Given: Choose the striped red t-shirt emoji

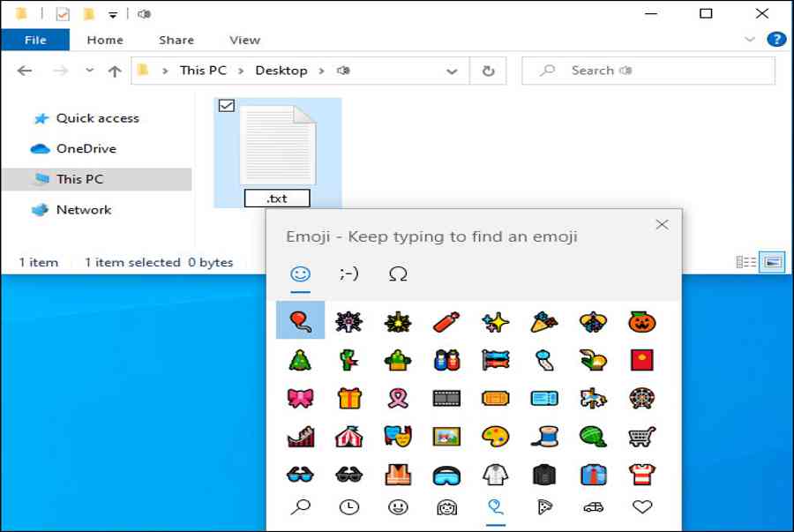Looking at the screenshot, I should [x=642, y=475].
